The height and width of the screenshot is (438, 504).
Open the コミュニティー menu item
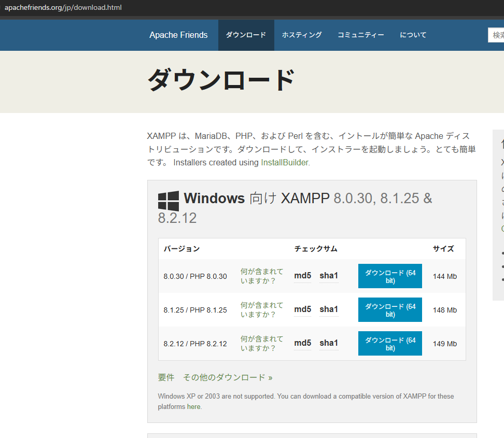tap(361, 35)
